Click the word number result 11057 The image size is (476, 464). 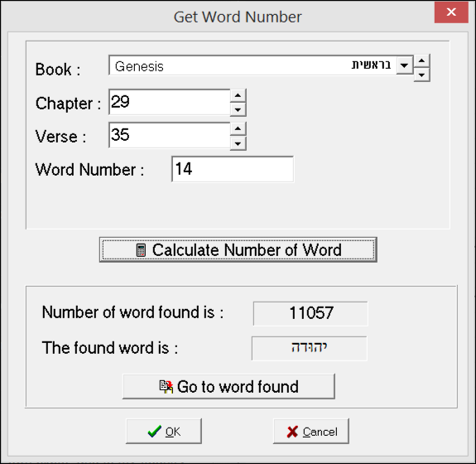click(310, 313)
